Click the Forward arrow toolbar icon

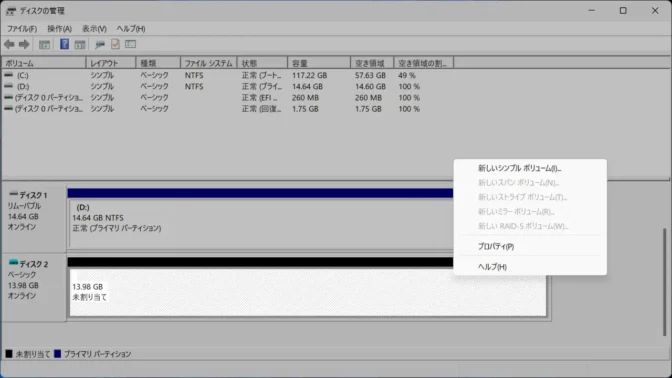(24, 44)
